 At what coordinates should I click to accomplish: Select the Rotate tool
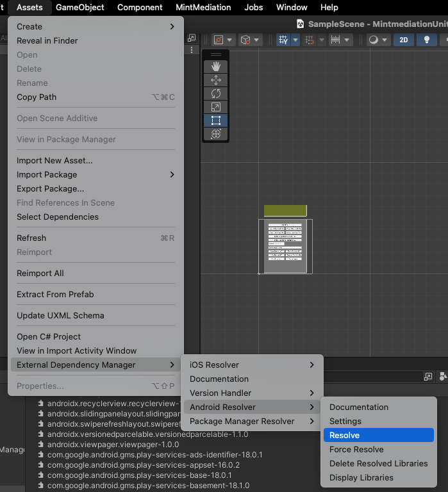tap(216, 94)
